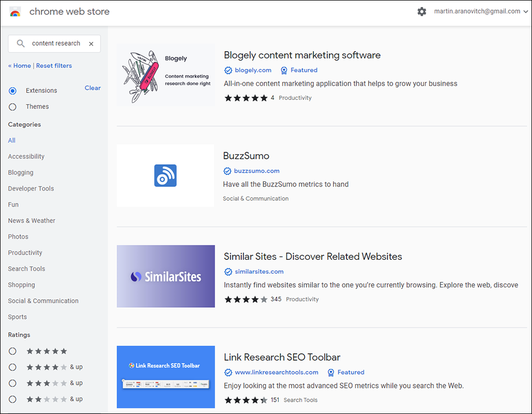
Task: Click the Link Research SEO Toolbar thumbnail
Action: coord(166,377)
